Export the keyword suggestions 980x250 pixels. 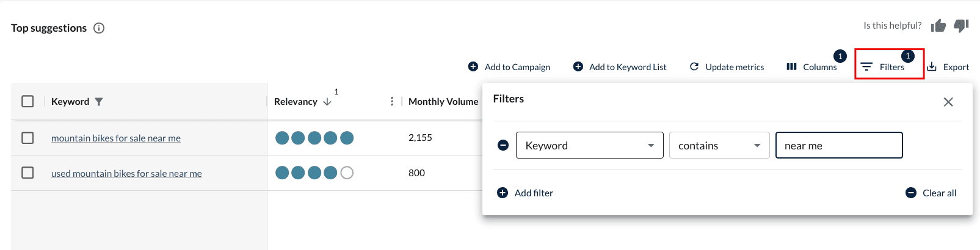tap(948, 67)
